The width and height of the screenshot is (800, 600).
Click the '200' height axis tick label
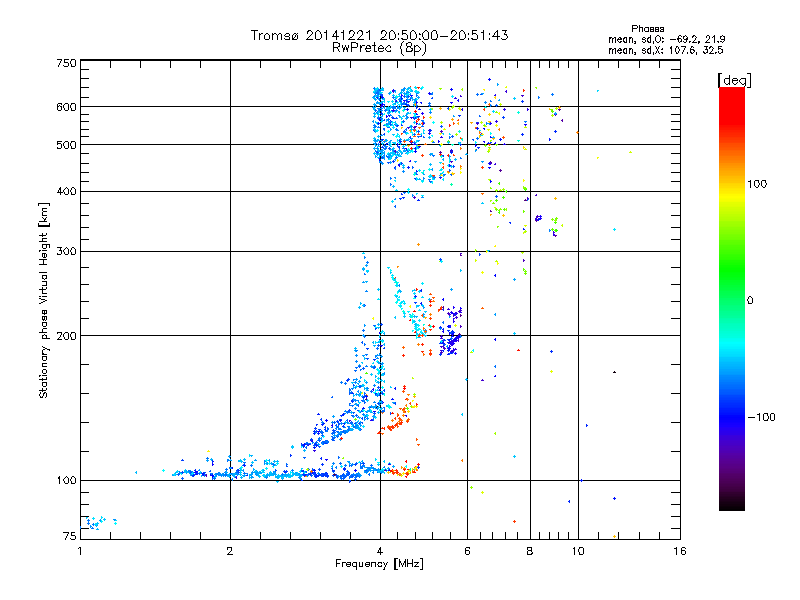66,336
